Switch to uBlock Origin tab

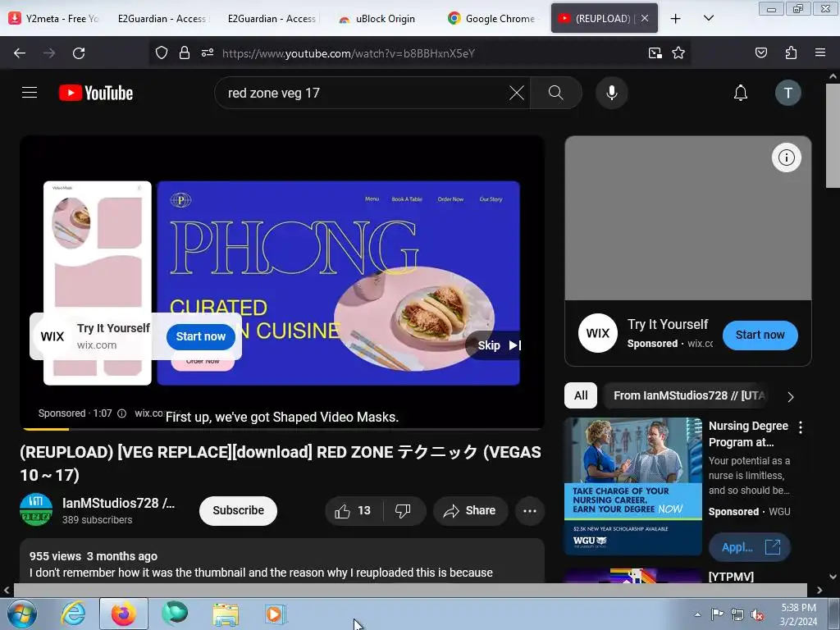point(381,19)
